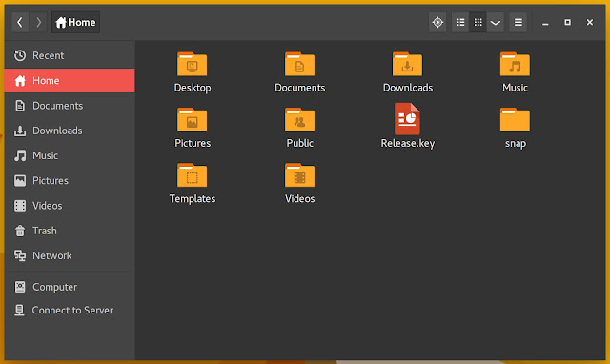Open Downloads in the sidebar
610x364 pixels.
pyautogui.click(x=70, y=131)
